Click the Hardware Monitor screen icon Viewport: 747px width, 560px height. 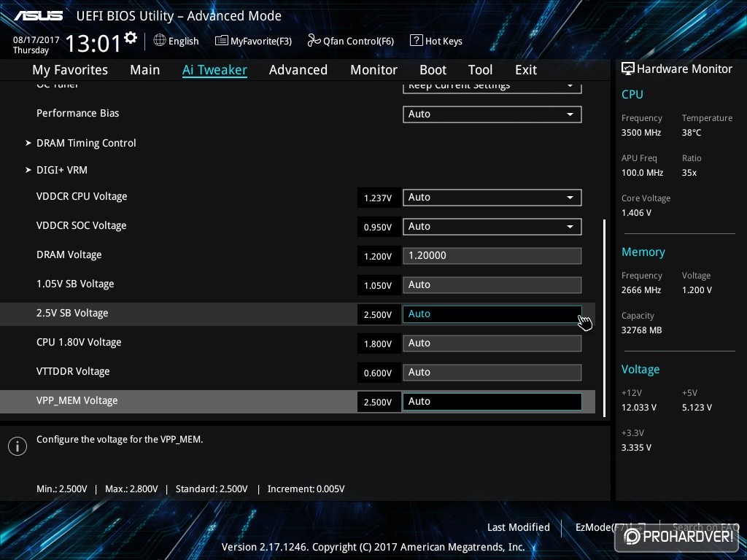point(628,69)
